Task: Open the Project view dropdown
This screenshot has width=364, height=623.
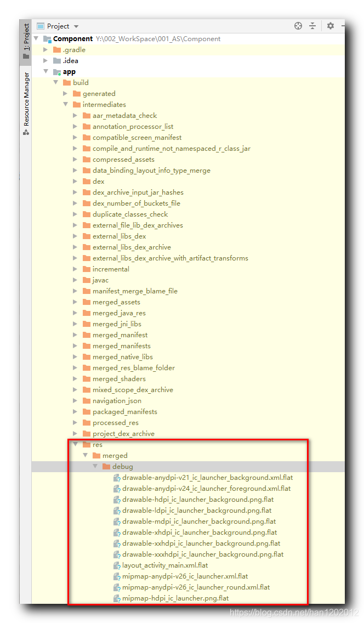Action: click(76, 27)
